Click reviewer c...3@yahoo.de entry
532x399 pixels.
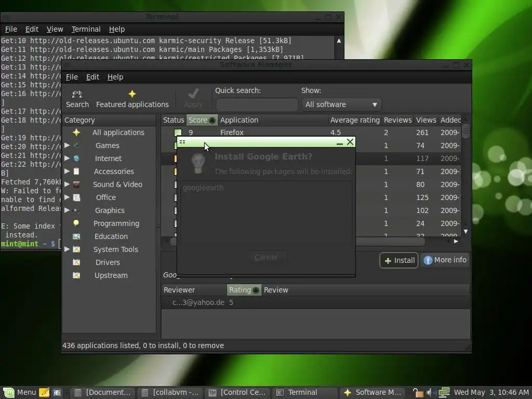coord(198,302)
